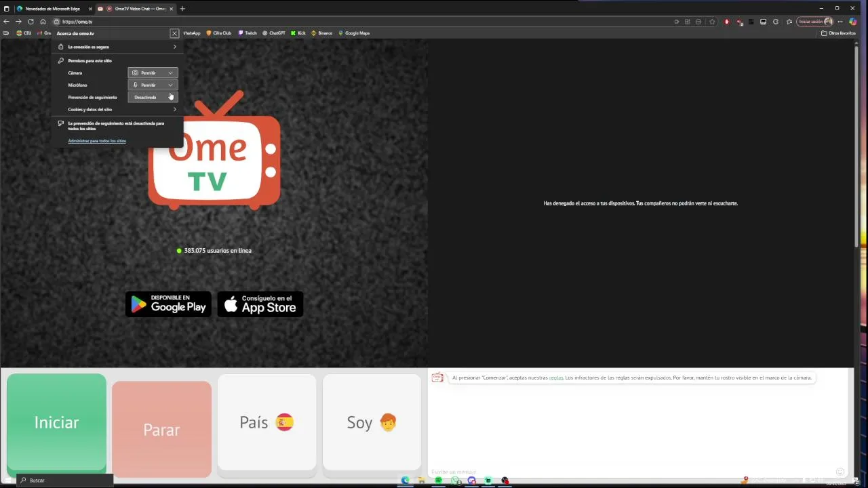Click the OmeTV logo image
868x488 pixels.
(214, 150)
